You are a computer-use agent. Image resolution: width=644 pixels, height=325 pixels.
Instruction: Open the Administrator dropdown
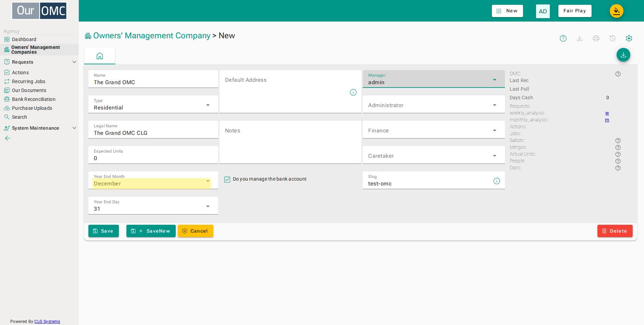pos(434,104)
